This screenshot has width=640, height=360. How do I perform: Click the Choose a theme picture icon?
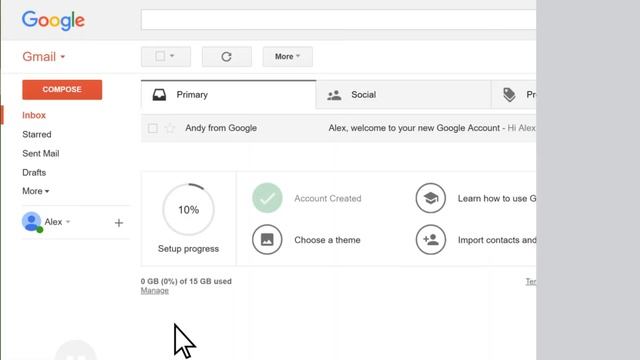click(267, 240)
